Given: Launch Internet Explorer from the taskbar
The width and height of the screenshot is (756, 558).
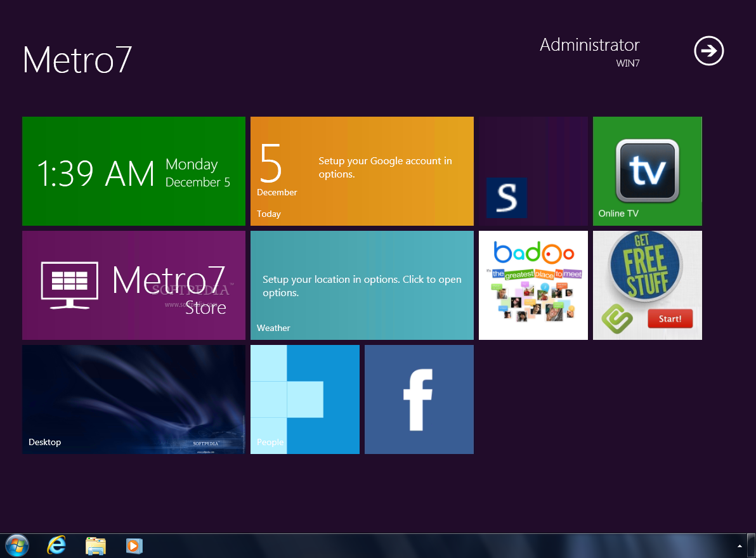Looking at the screenshot, I should coord(56,546).
